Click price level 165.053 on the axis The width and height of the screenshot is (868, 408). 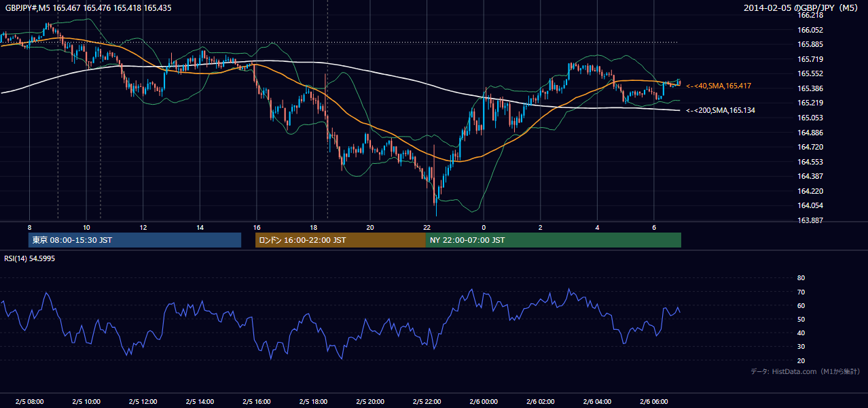(810, 118)
